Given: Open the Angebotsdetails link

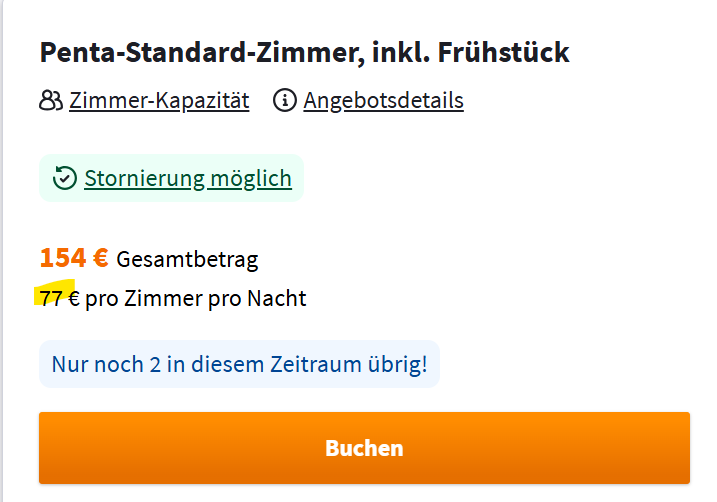Looking at the screenshot, I should pos(383,101).
